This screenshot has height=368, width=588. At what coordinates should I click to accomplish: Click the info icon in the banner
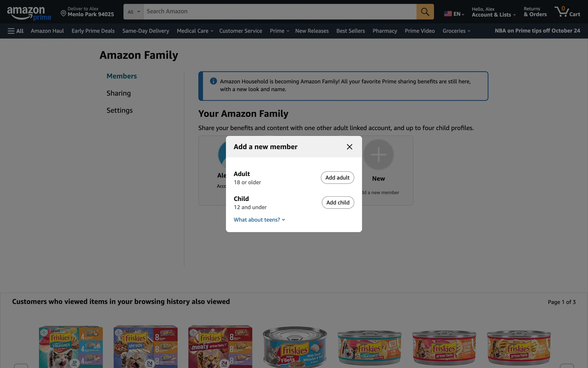[x=213, y=81]
